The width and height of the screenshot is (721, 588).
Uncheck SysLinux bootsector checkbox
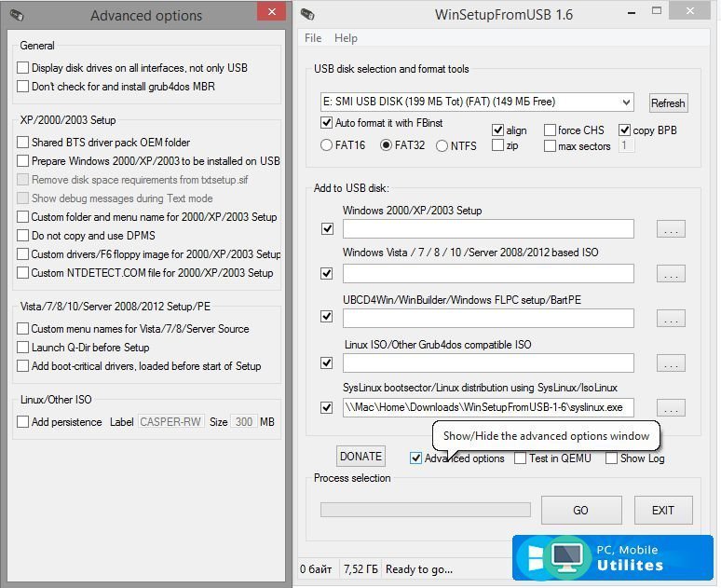(326, 407)
